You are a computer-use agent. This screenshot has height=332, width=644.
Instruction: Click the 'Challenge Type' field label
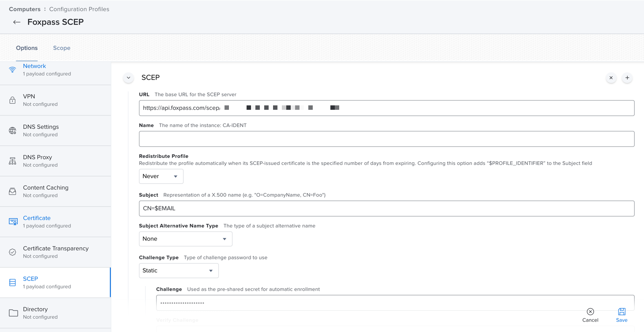coord(159,257)
